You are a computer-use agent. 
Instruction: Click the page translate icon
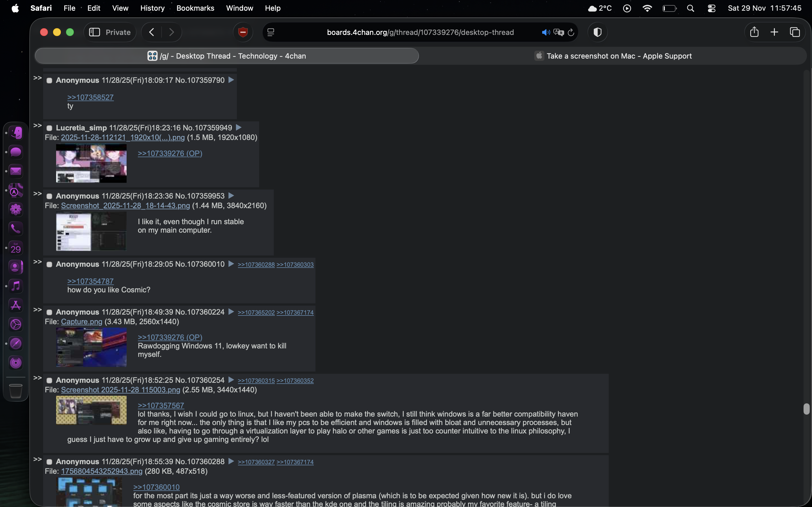[x=558, y=32]
